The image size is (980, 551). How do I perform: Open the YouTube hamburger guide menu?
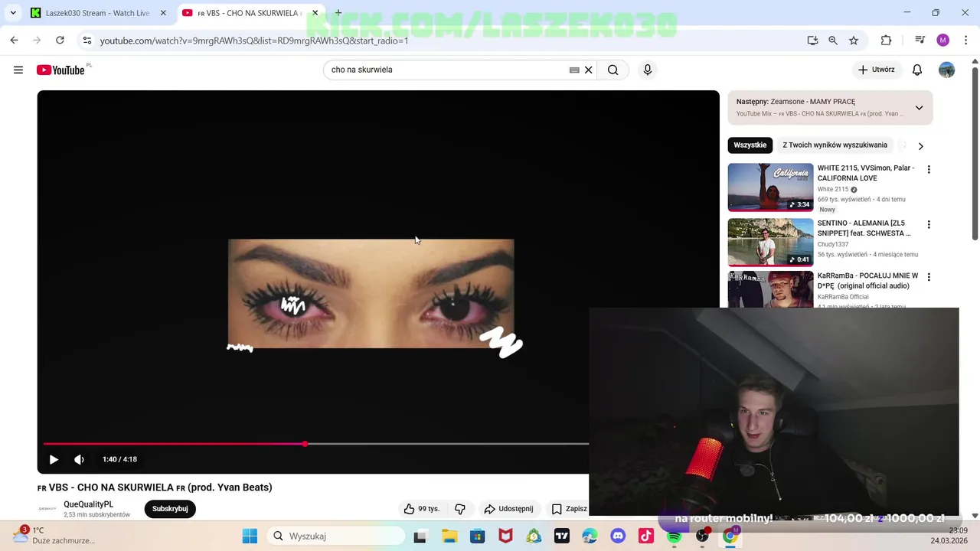pos(18,70)
